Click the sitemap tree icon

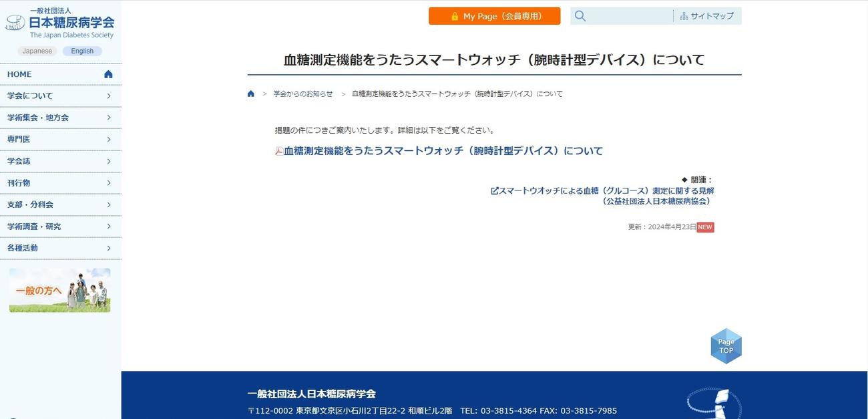click(x=684, y=16)
